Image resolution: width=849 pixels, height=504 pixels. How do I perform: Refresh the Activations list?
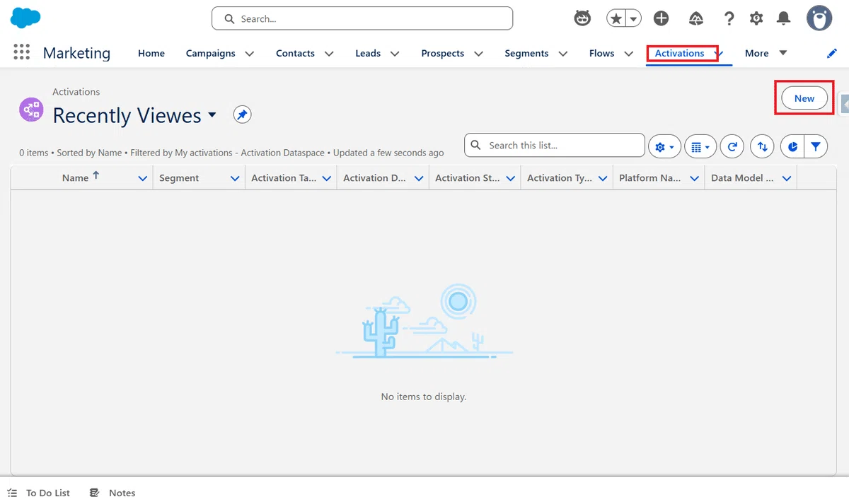(x=732, y=147)
